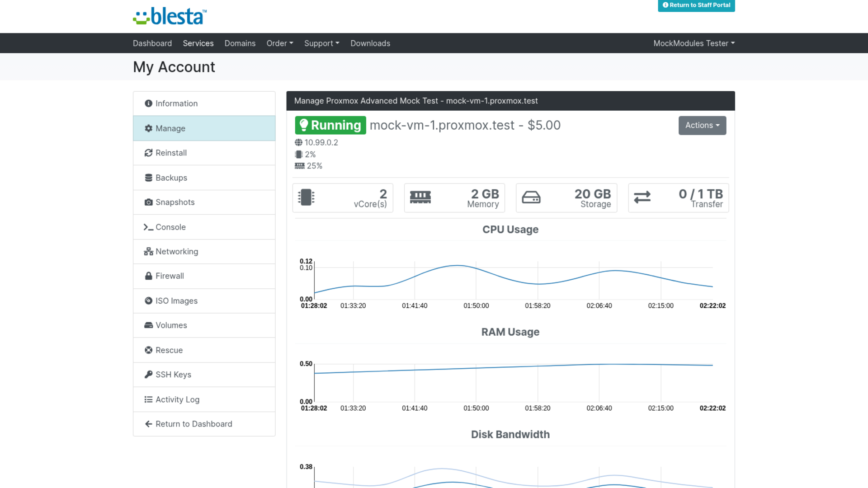Click the Storage hard drive icon
868x488 pixels.
(x=531, y=197)
